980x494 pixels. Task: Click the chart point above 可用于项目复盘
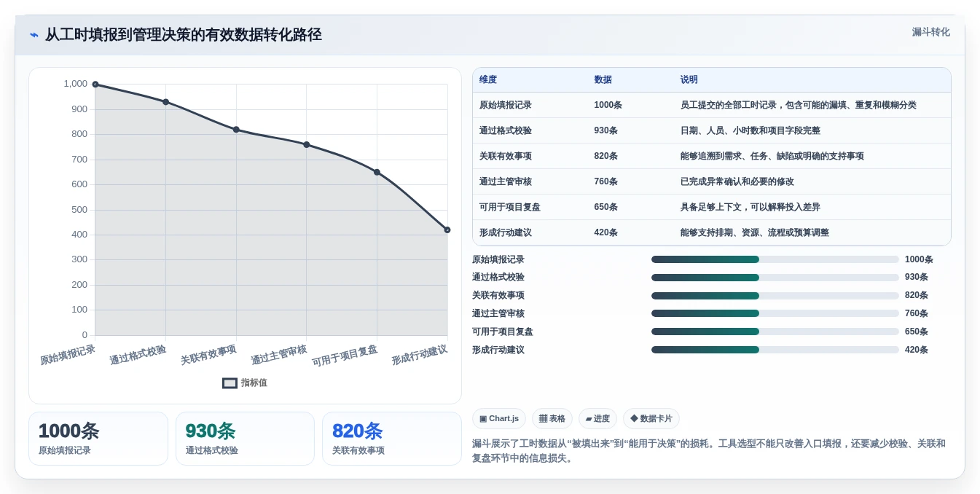[x=377, y=172]
